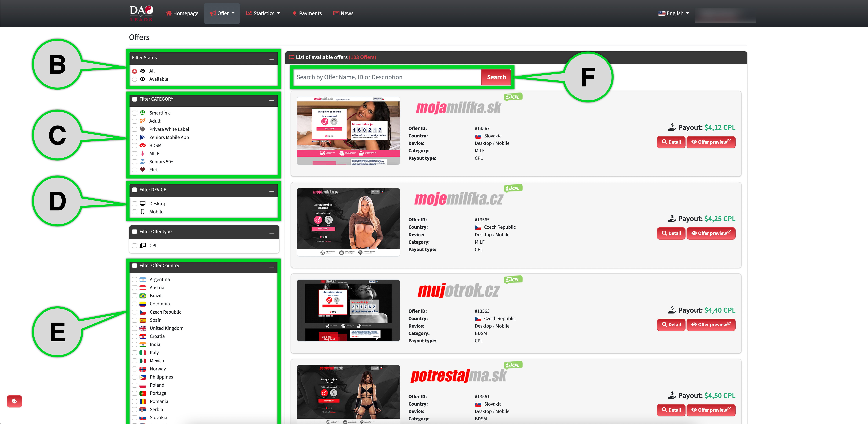This screenshot has height=424, width=868.
Task: Select the Available status radio button
Action: tap(135, 79)
